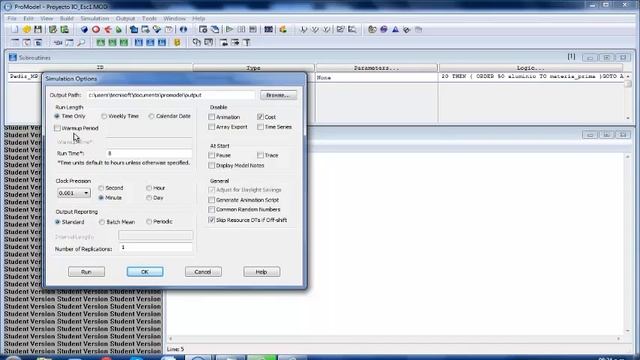Click the blue cube Locations icon
Viewport: 640px width, 360px height.
(x=84, y=29)
